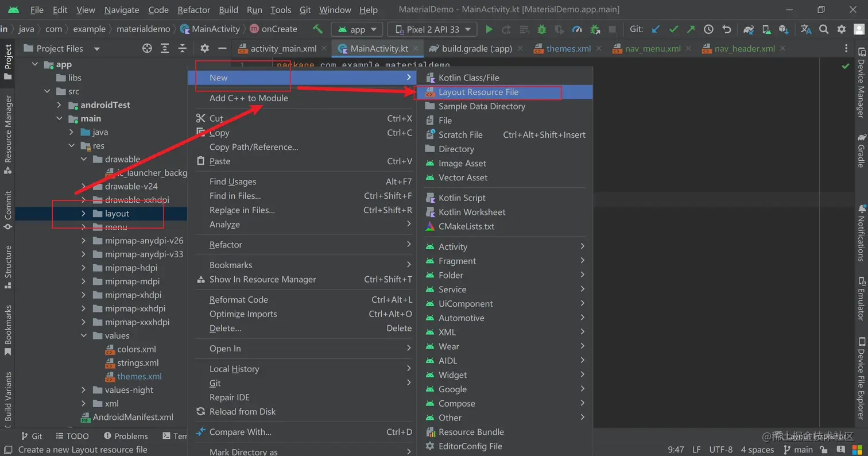Hide the Project panel with minus icon
The image size is (868, 456).
click(x=222, y=49)
